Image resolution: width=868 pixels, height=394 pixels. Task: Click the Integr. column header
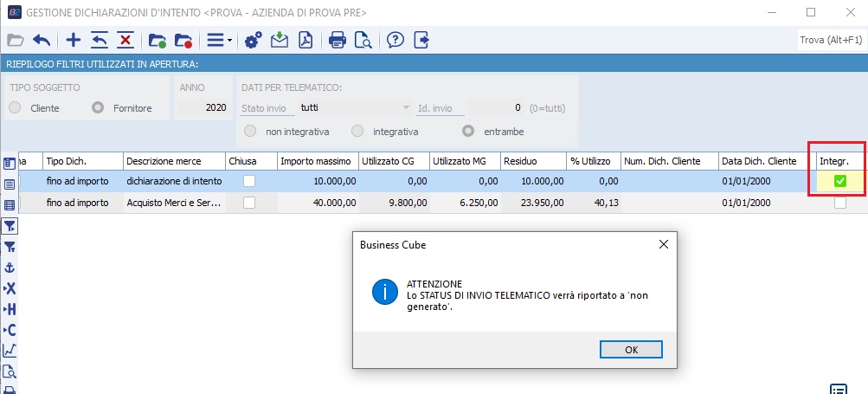point(840,161)
